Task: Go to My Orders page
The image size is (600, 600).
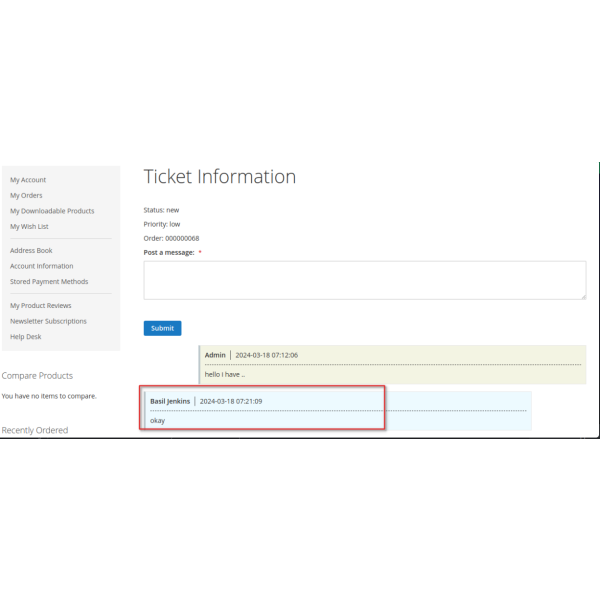Action: [26, 196]
